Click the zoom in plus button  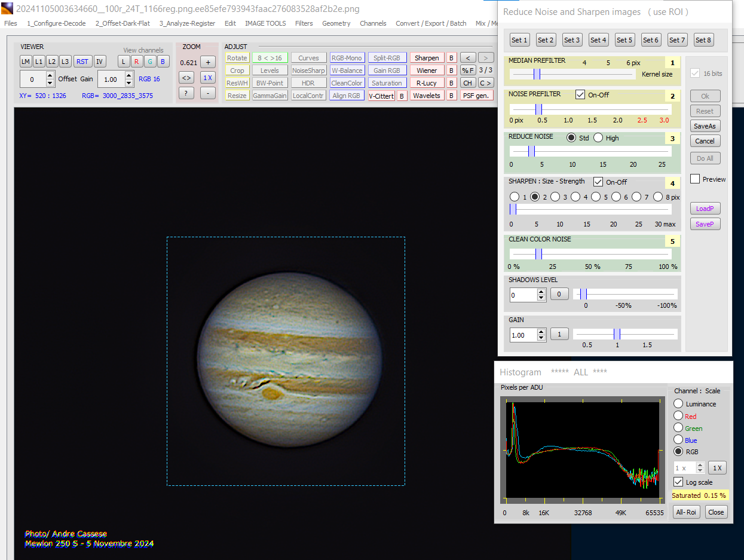coord(207,62)
